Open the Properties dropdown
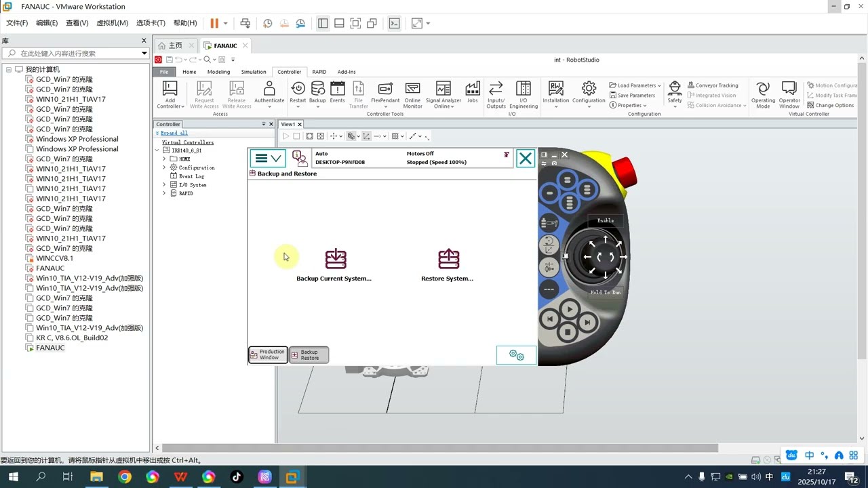The width and height of the screenshot is (868, 488). [x=628, y=105]
